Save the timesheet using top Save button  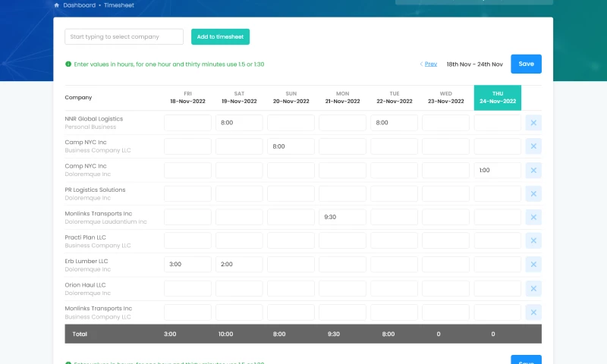[526, 64]
